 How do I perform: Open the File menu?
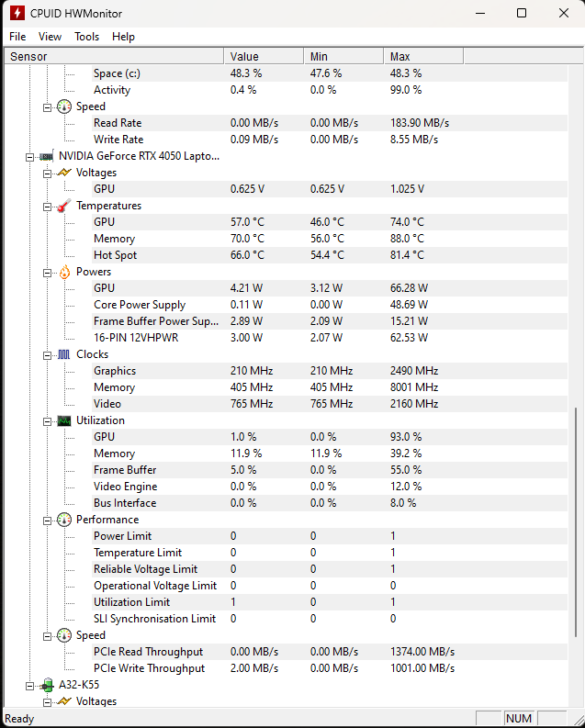17,37
